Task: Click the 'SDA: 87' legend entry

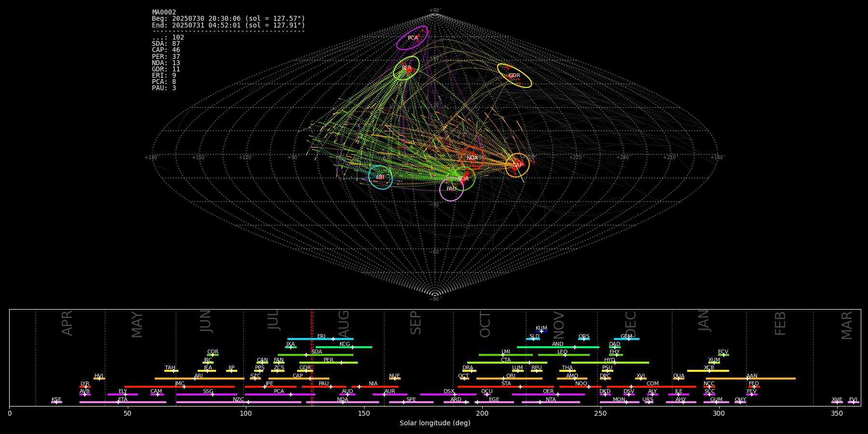Action: coord(166,44)
